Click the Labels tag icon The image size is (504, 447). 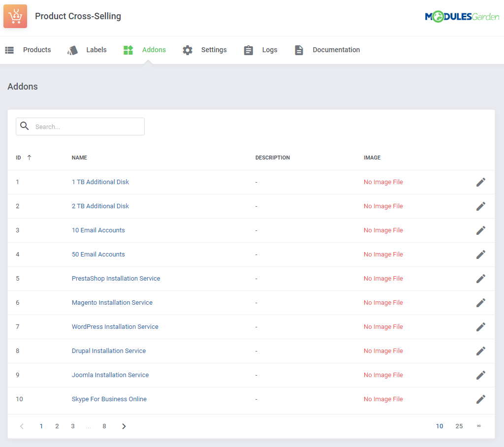pos(73,50)
